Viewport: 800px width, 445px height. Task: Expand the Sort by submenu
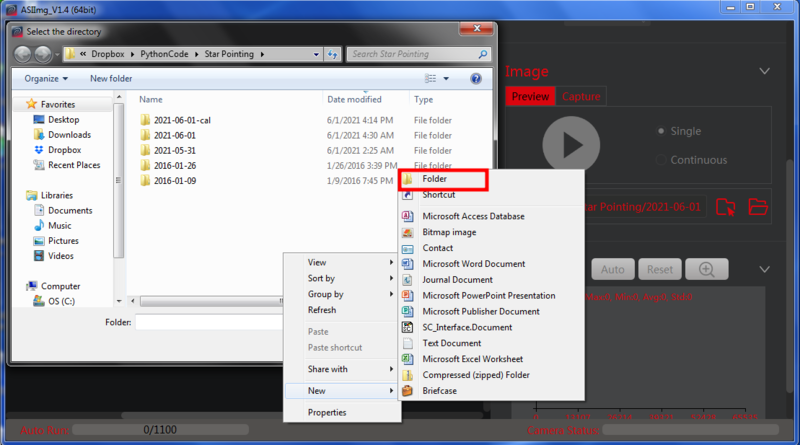(342, 278)
